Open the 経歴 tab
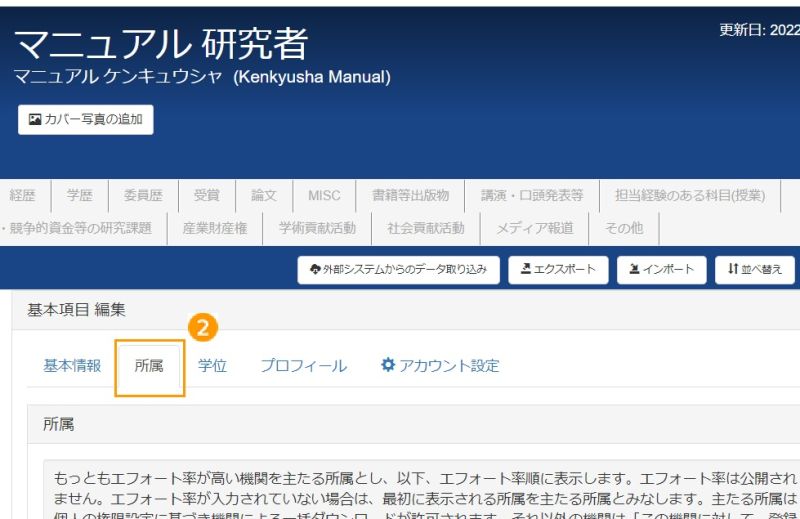This screenshot has width=800, height=519. [22, 195]
